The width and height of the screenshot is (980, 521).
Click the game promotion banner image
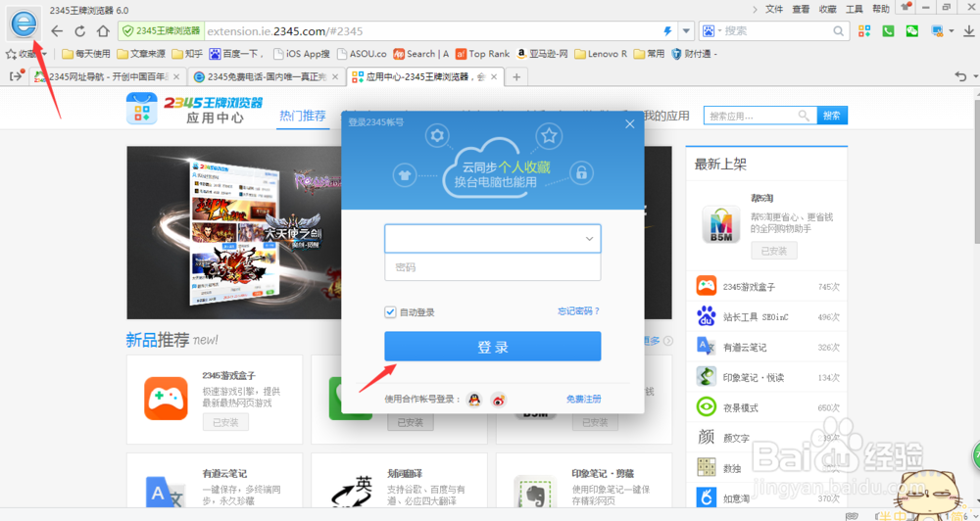[x=234, y=233]
